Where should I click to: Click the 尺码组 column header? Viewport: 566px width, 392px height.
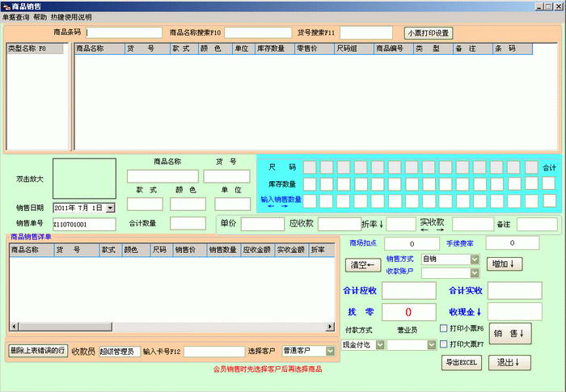pyautogui.click(x=354, y=48)
